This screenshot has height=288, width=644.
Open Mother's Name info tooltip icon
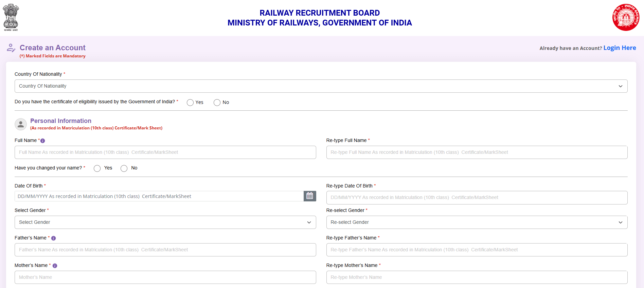tap(55, 266)
